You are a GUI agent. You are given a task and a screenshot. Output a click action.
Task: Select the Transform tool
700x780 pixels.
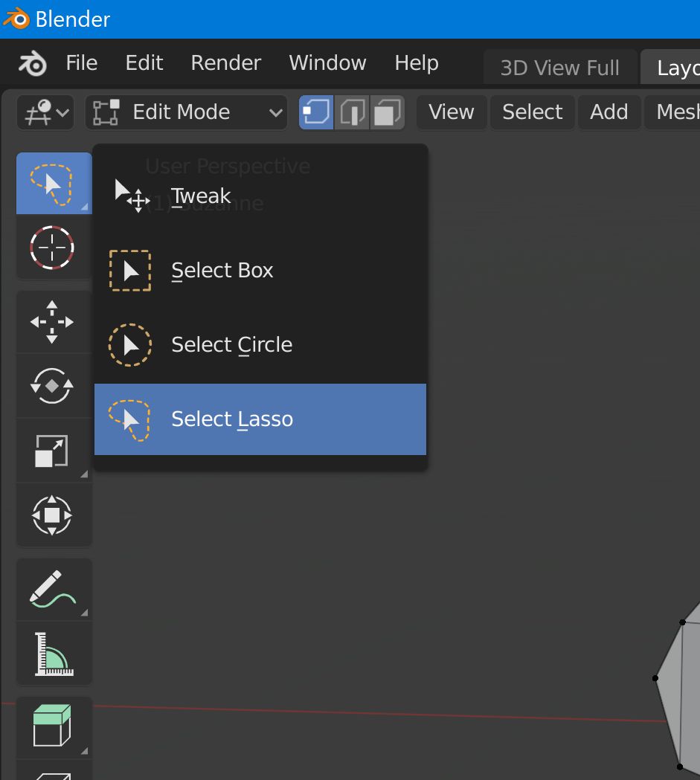coord(54,515)
